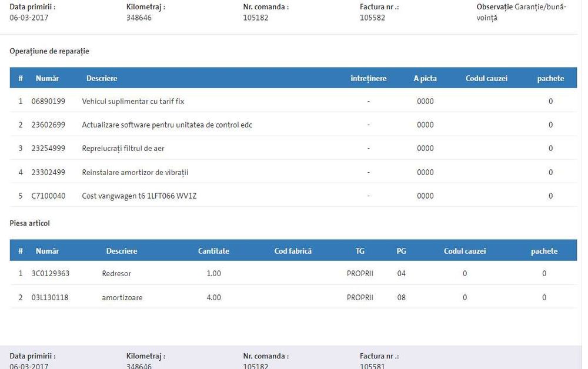Click the Întreținere column header
588x369 pixels.
point(368,78)
